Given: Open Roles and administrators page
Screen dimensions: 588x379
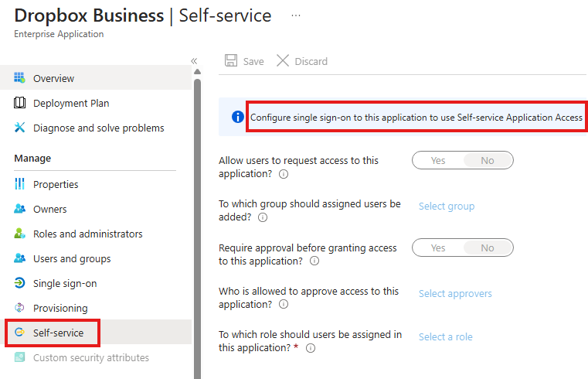Looking at the screenshot, I should [96, 234].
